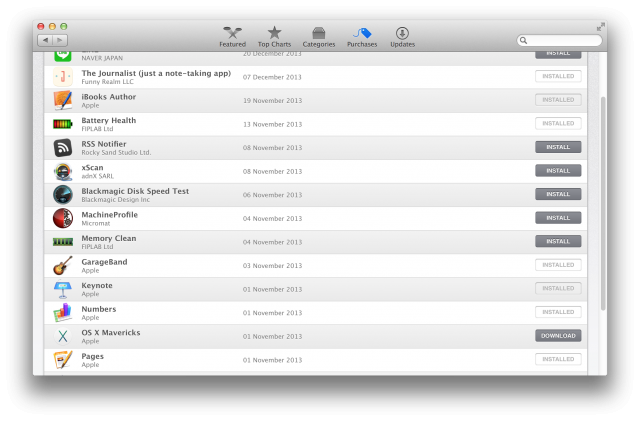Click the MachineProfile app icon
This screenshot has width=640, height=421.
63,218
